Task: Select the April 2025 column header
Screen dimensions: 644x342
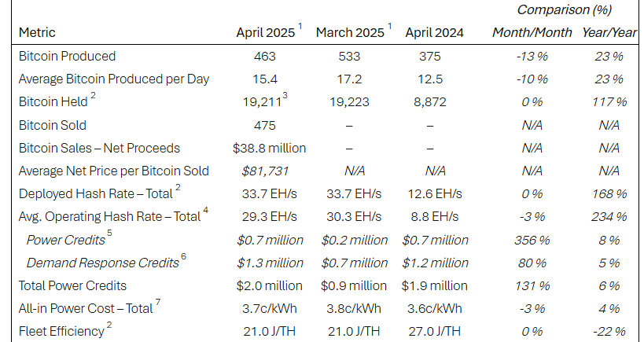Action: click(x=266, y=33)
